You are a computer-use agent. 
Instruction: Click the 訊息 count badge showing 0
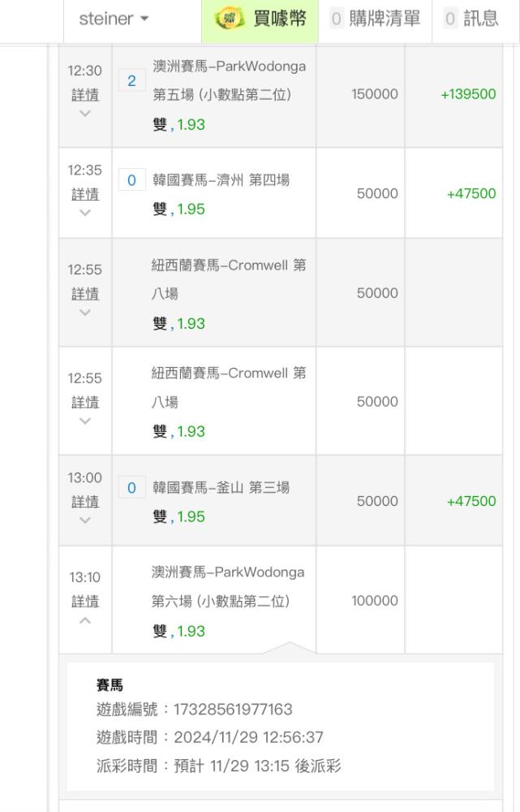pos(450,19)
